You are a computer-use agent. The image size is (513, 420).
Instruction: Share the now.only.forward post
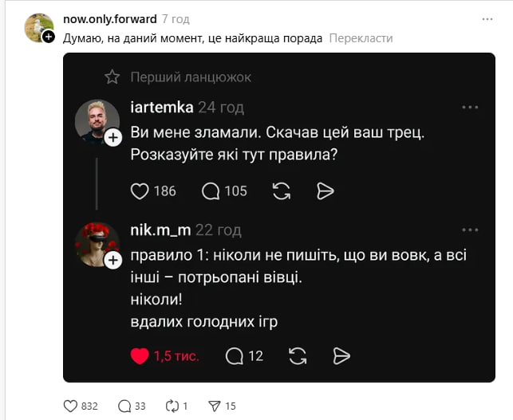click(214, 406)
